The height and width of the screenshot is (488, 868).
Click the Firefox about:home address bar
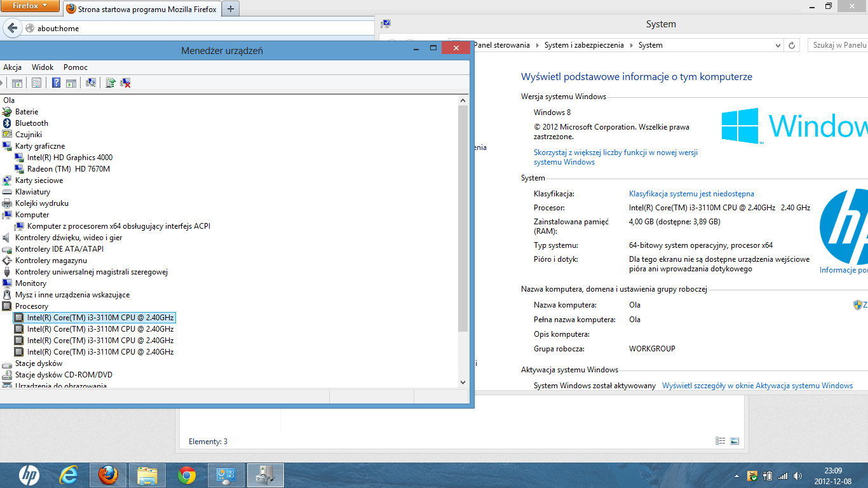tap(198, 28)
